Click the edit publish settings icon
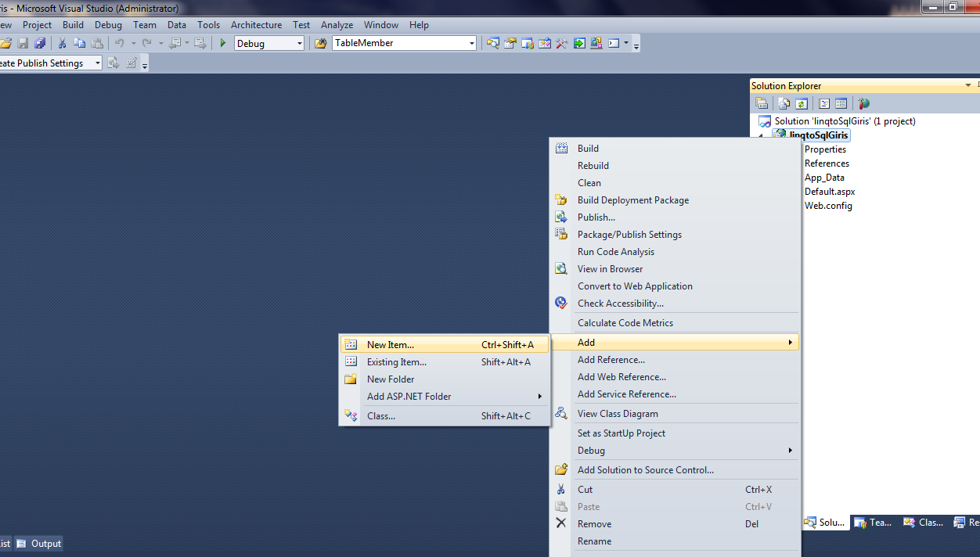Image resolution: width=980 pixels, height=557 pixels. tap(132, 63)
